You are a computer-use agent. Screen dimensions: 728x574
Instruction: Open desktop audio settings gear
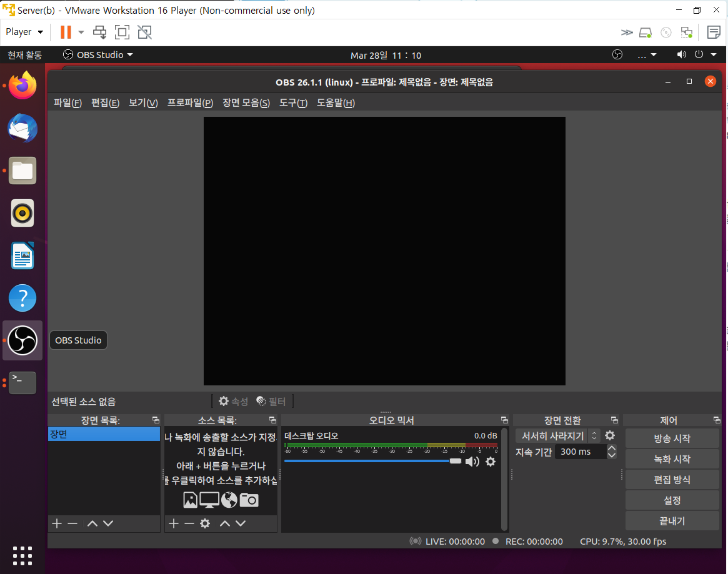point(491,461)
